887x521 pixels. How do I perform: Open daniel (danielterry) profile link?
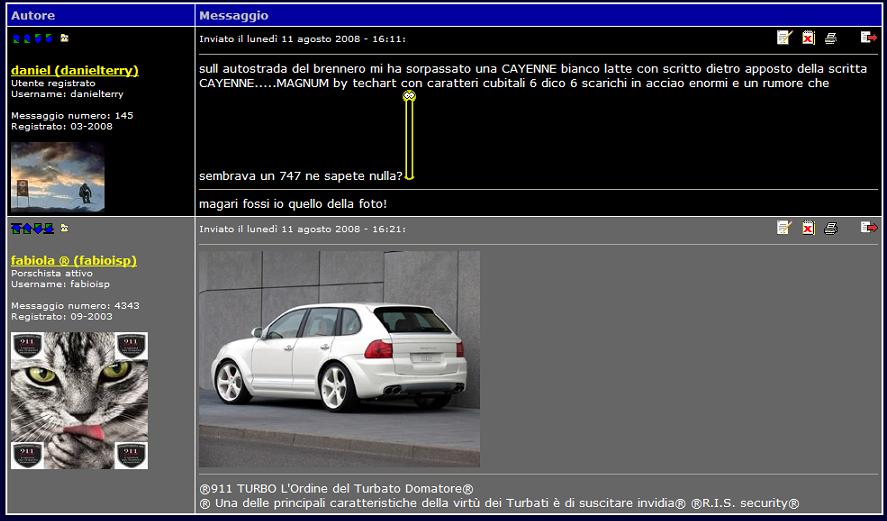click(75, 70)
